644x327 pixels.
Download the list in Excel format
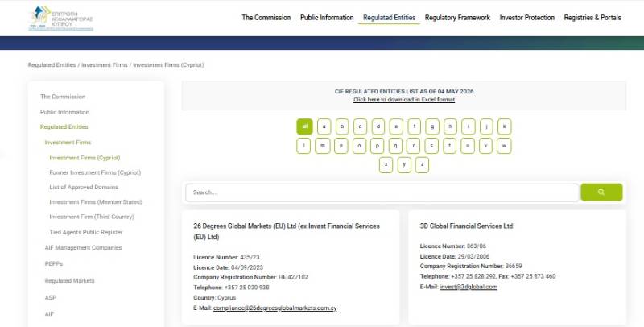(404, 100)
